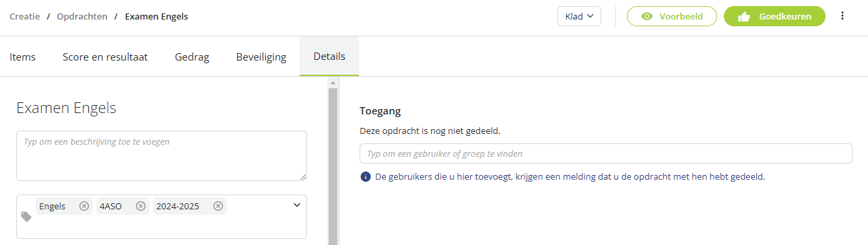Open Opdrachten breadcrumb link

pyautogui.click(x=82, y=16)
